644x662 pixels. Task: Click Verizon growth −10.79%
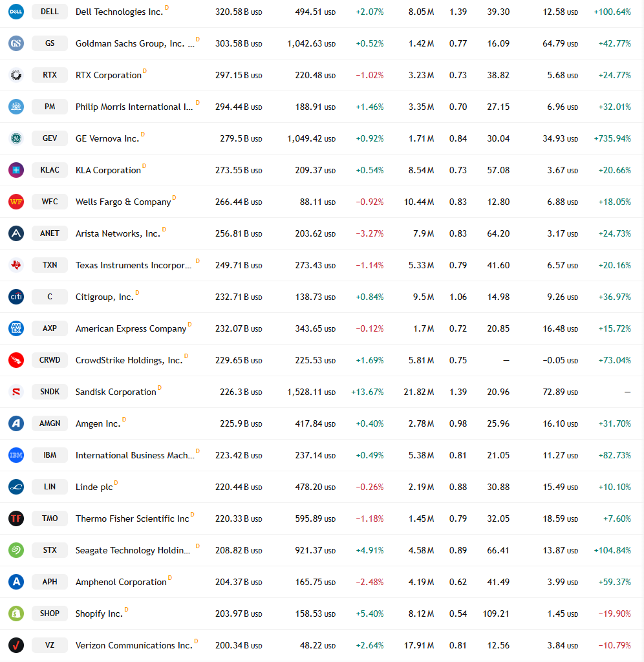point(614,645)
